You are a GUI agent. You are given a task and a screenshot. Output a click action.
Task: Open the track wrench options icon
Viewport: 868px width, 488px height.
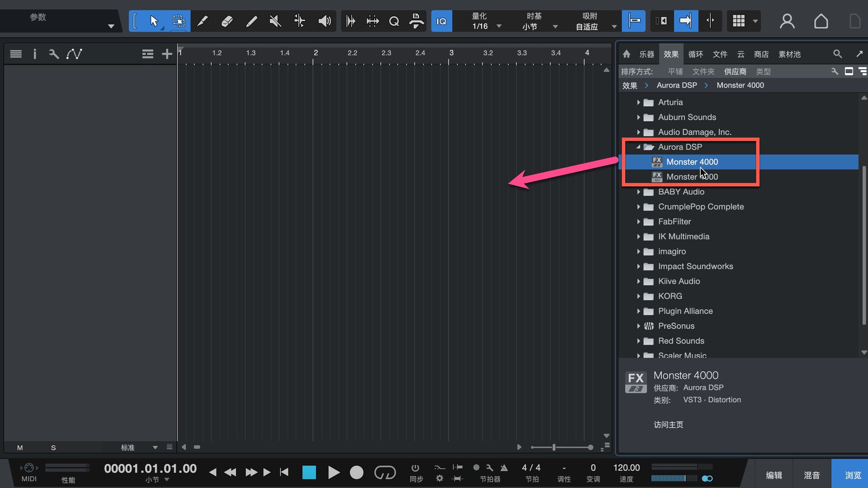54,54
